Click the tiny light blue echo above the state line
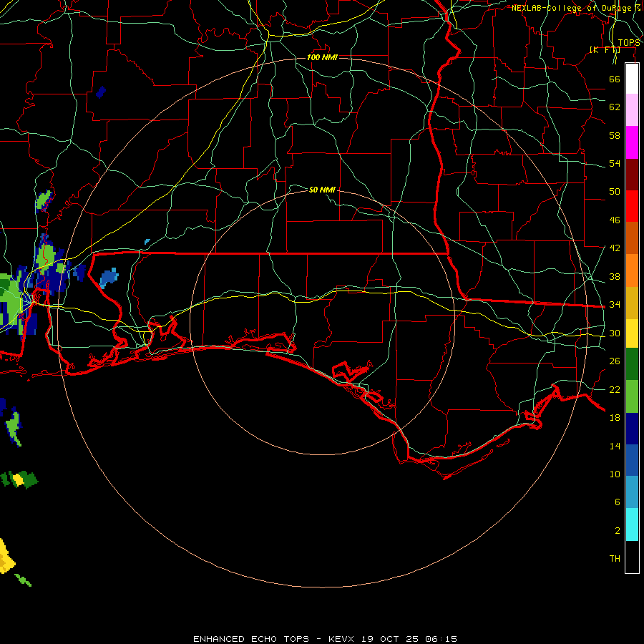 tap(147, 242)
